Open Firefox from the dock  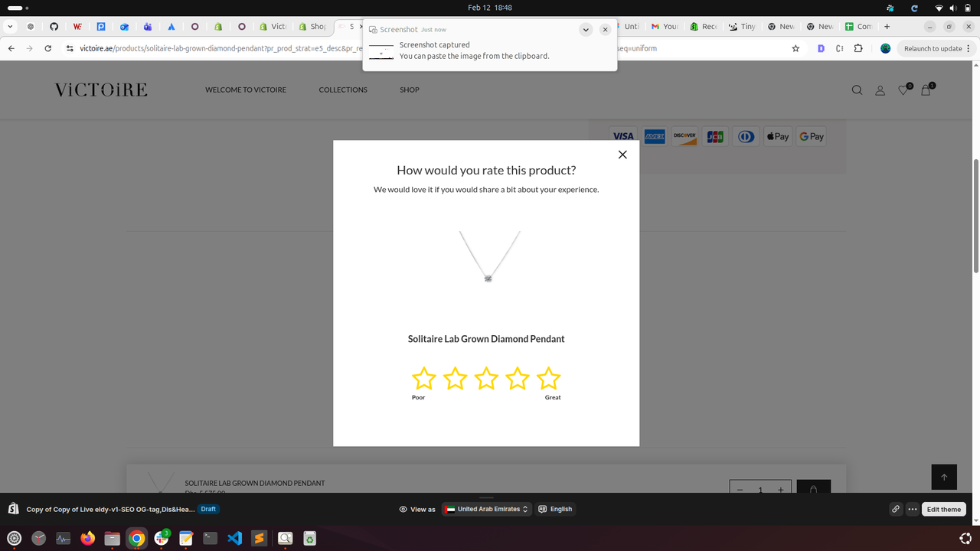[87, 538]
